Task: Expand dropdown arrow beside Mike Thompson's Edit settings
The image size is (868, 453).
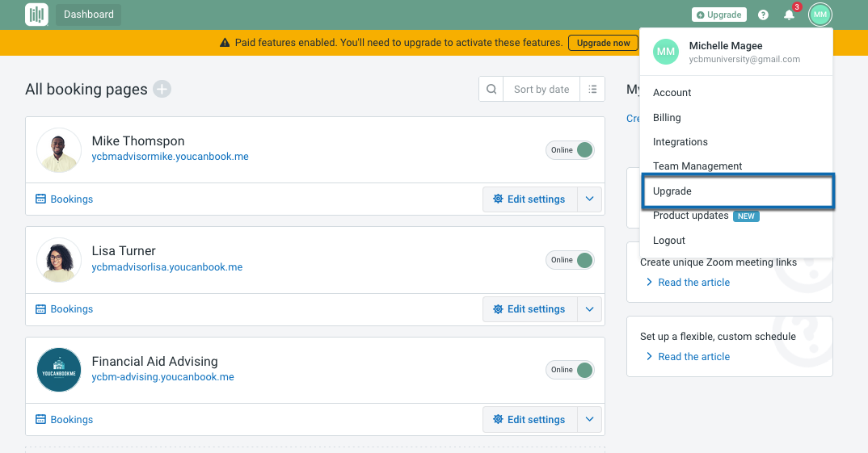Action: coord(589,199)
